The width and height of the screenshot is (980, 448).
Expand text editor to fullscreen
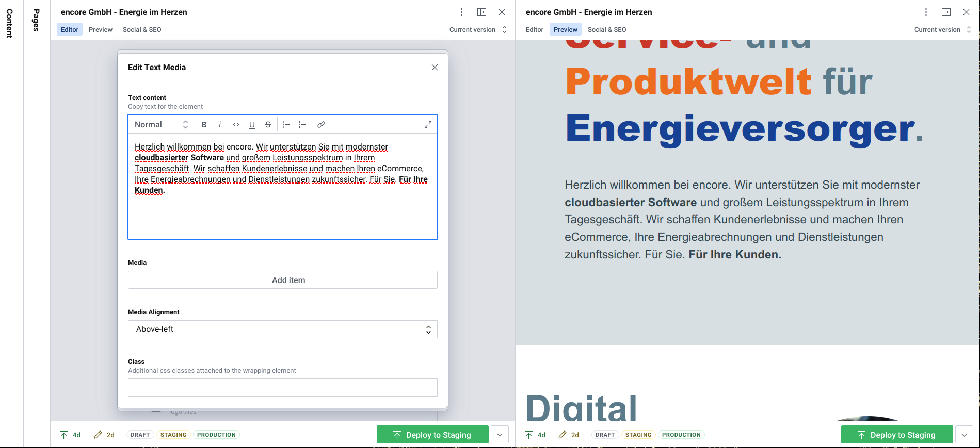[x=428, y=124]
